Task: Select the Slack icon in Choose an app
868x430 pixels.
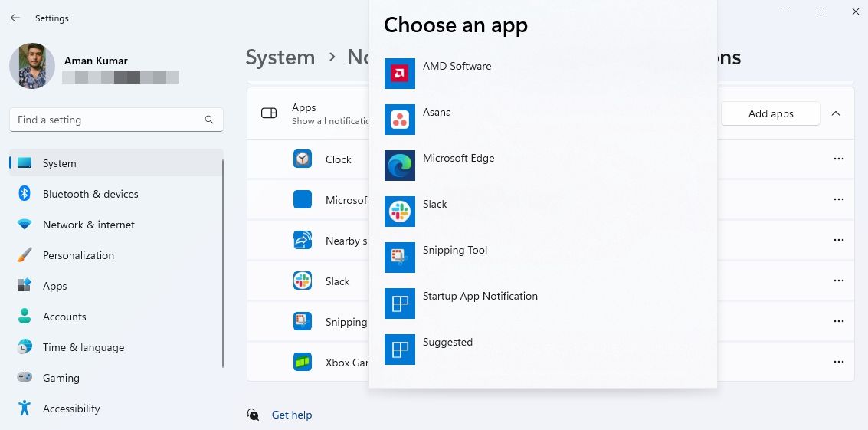Action: click(400, 211)
